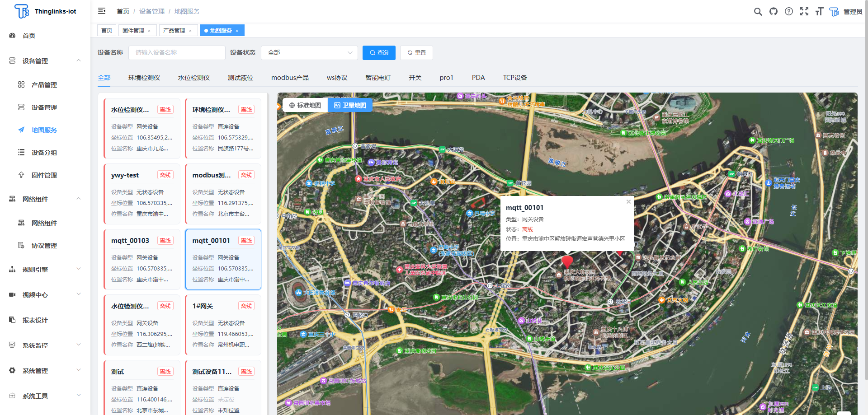Screen dimensions: 868x415
Task: Switch to satellite map view
Action: click(x=350, y=105)
